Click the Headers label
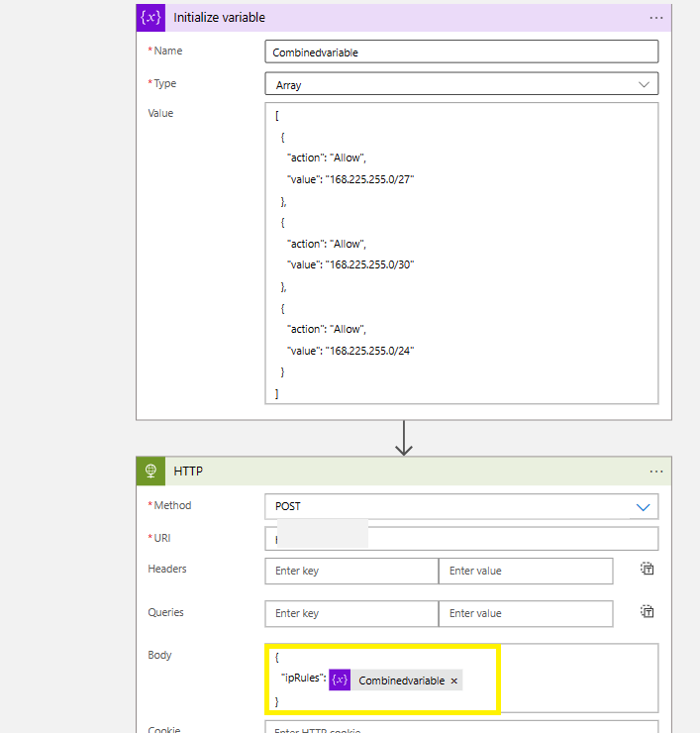This screenshot has width=700, height=734. pos(167,569)
